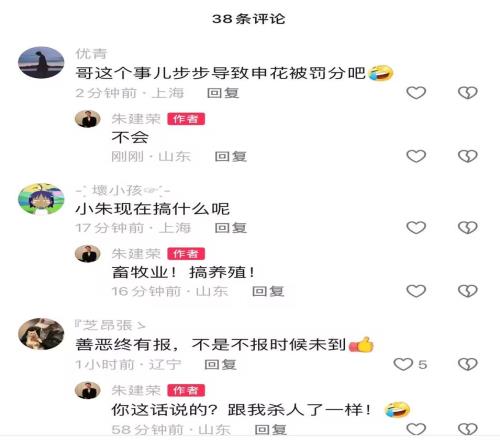Dislike the '善恶终有报' comment

(468, 364)
